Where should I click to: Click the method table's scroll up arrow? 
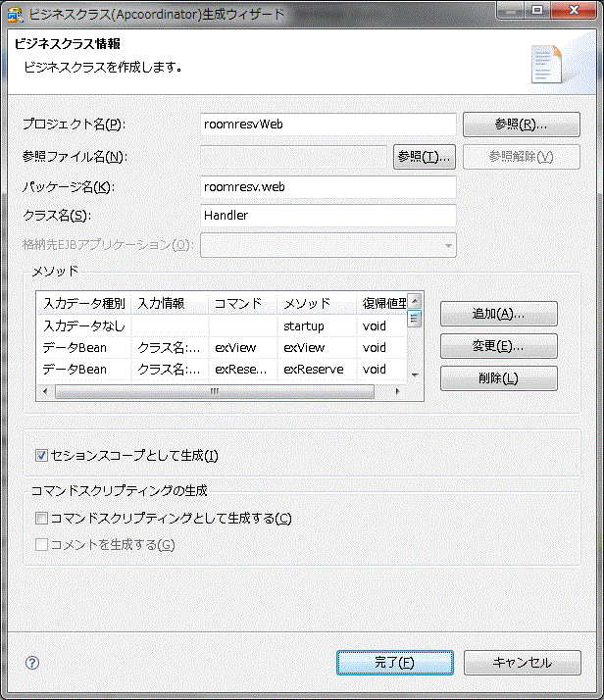(x=415, y=301)
